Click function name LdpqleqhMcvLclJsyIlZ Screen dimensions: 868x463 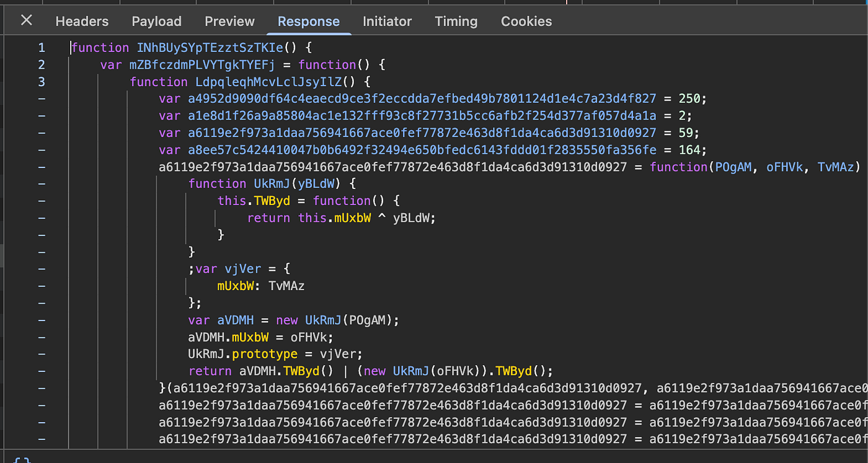point(269,82)
